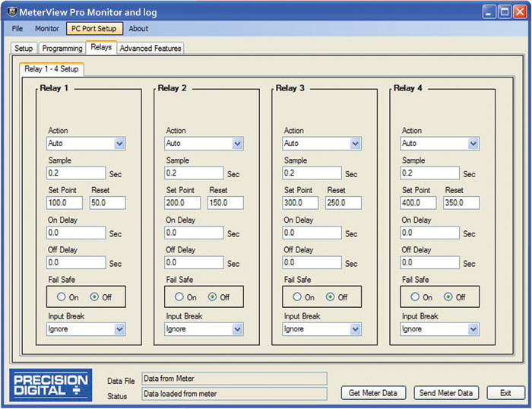Expand Relay 2 Action dropdown
The image size is (532, 409).
pos(237,144)
